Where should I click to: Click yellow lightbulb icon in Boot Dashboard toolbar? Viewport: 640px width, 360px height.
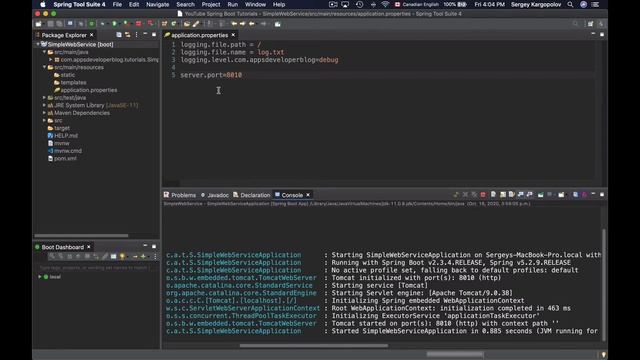point(122,256)
